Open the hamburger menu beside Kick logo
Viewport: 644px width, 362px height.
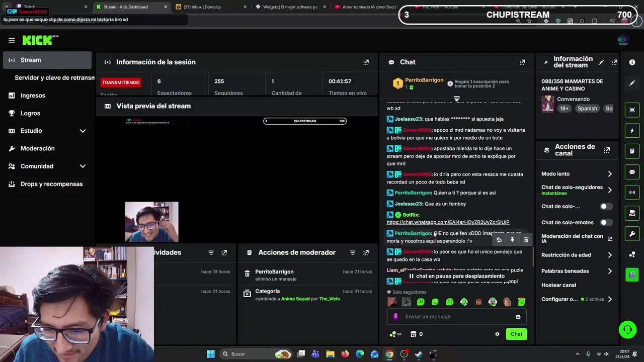pyautogui.click(x=12, y=40)
